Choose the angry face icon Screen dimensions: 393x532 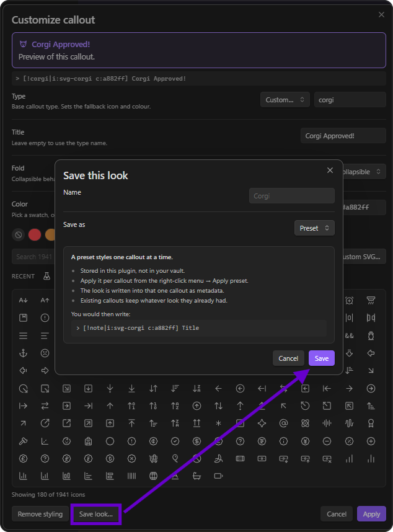(45, 353)
